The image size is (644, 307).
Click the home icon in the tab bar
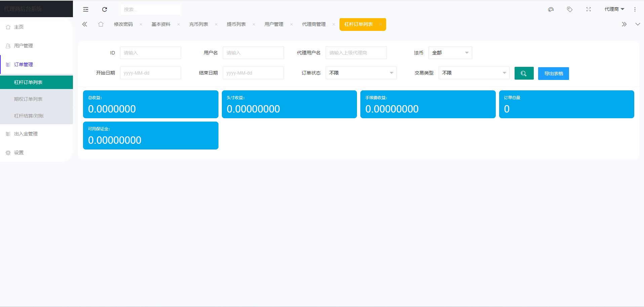point(101,24)
